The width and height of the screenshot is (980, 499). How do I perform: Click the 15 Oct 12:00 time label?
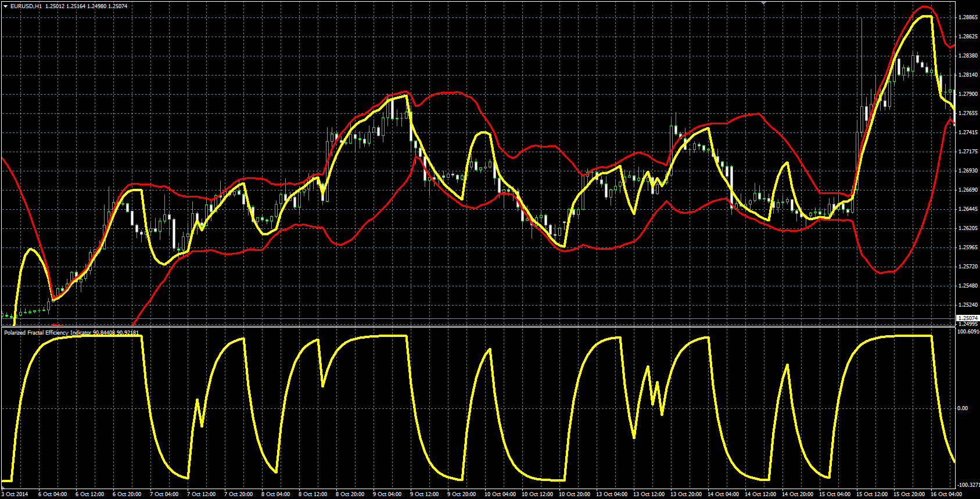click(872, 494)
